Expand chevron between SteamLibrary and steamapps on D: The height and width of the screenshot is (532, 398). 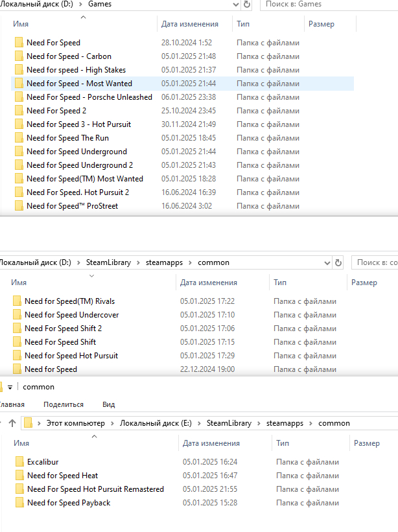139,262
